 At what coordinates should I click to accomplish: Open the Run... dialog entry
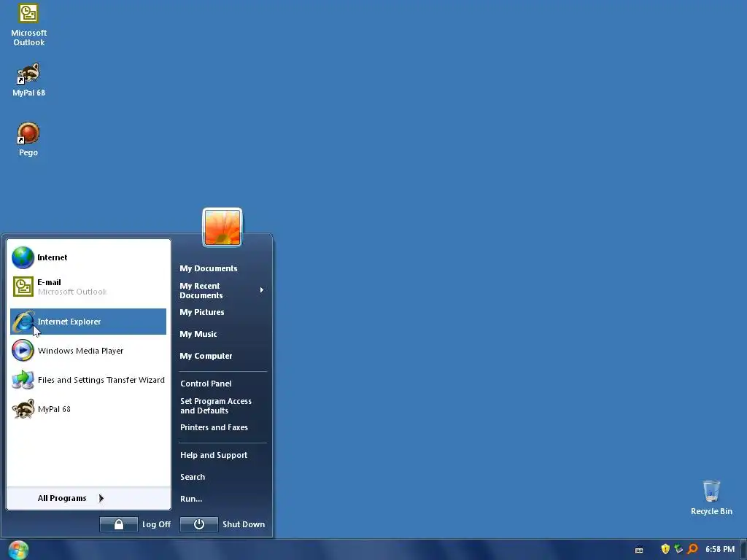[x=191, y=499]
